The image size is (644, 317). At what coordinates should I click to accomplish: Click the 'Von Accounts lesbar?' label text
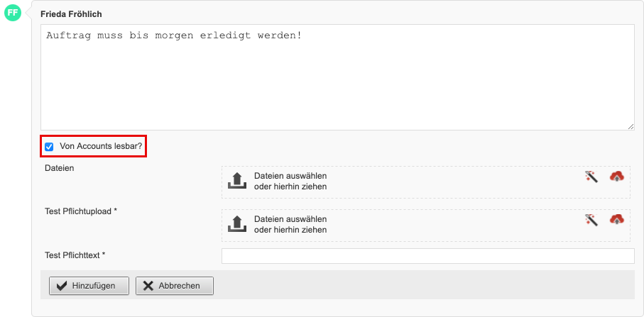coord(101,146)
